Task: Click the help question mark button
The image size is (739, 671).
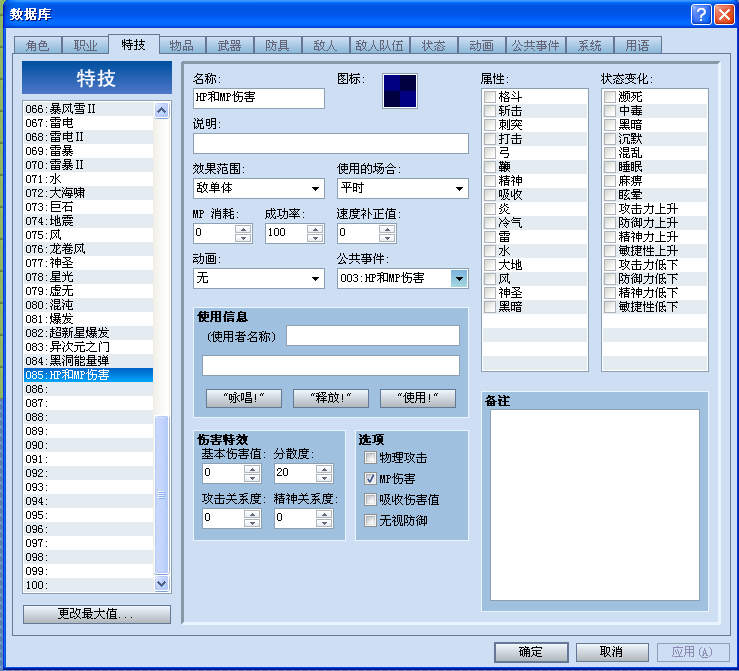Action: click(701, 15)
